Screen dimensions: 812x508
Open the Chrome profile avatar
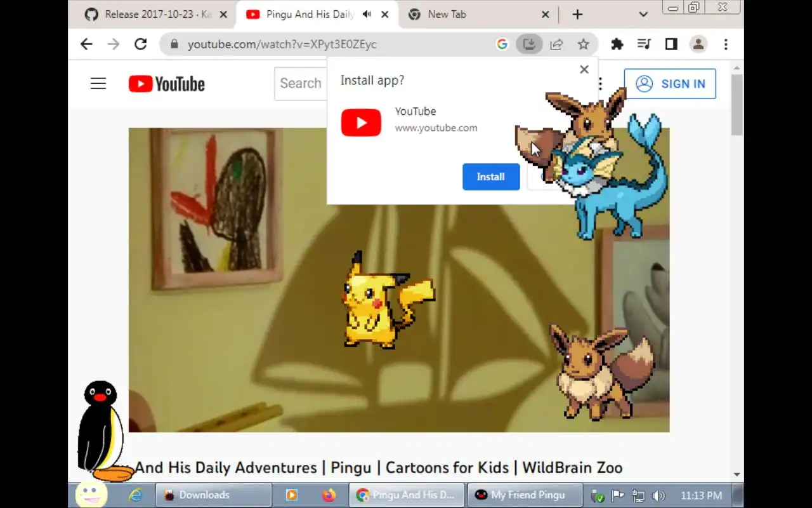pyautogui.click(x=698, y=44)
